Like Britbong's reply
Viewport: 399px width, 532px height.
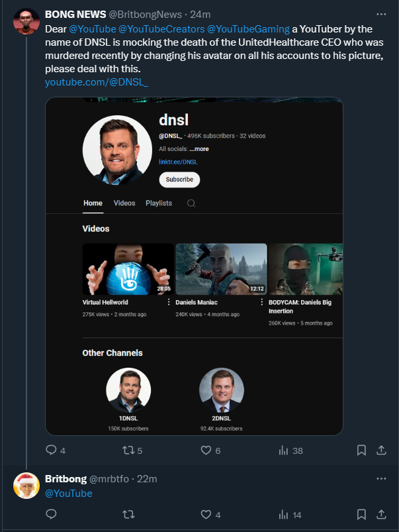[206, 514]
